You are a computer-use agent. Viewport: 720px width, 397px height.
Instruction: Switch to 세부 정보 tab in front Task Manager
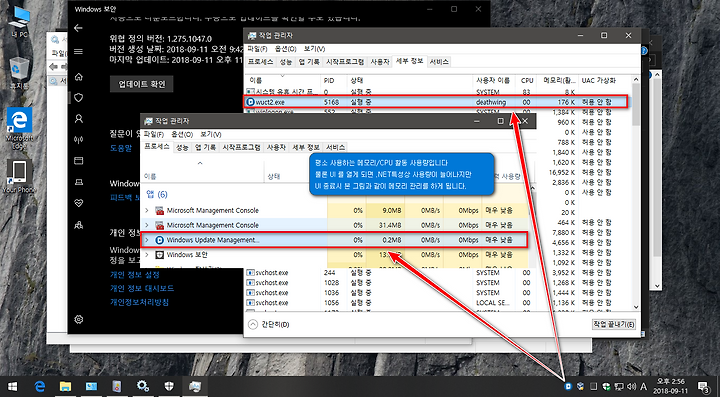[x=306, y=147]
